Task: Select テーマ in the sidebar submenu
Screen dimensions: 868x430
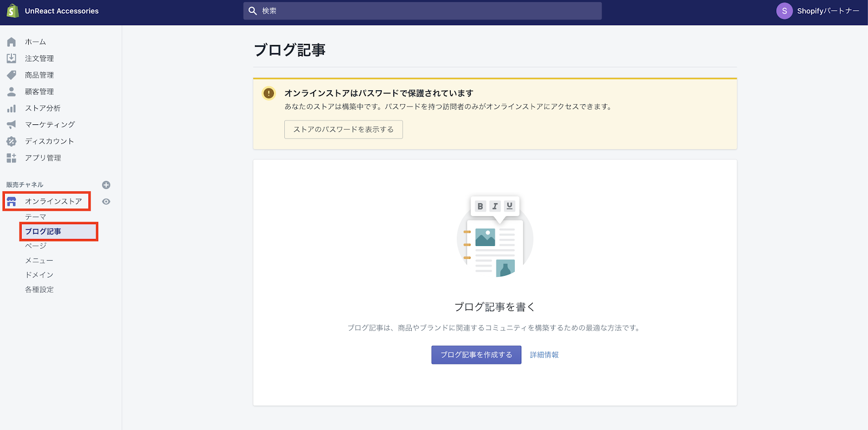Action: pyautogui.click(x=36, y=217)
